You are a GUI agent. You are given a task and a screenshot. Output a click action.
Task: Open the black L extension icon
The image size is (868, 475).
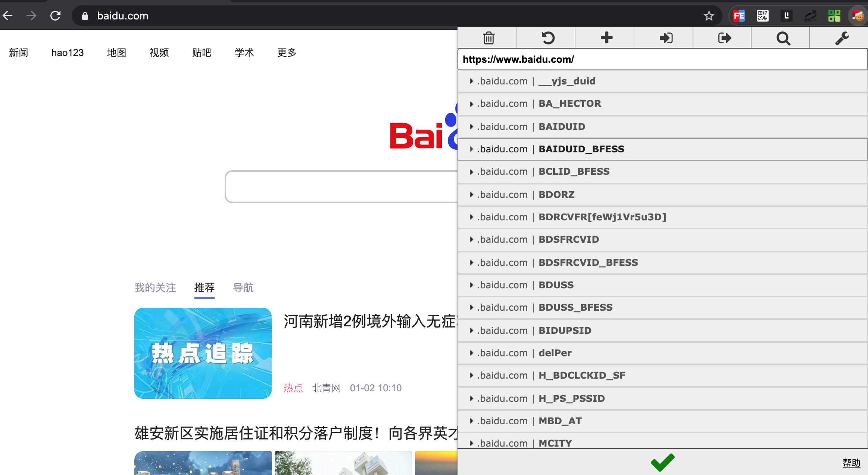point(786,16)
